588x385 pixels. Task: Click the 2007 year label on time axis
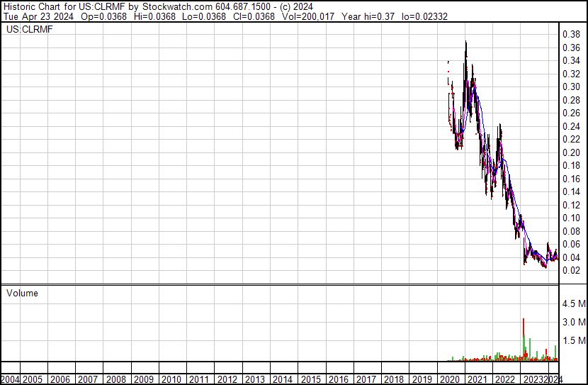[88, 380]
